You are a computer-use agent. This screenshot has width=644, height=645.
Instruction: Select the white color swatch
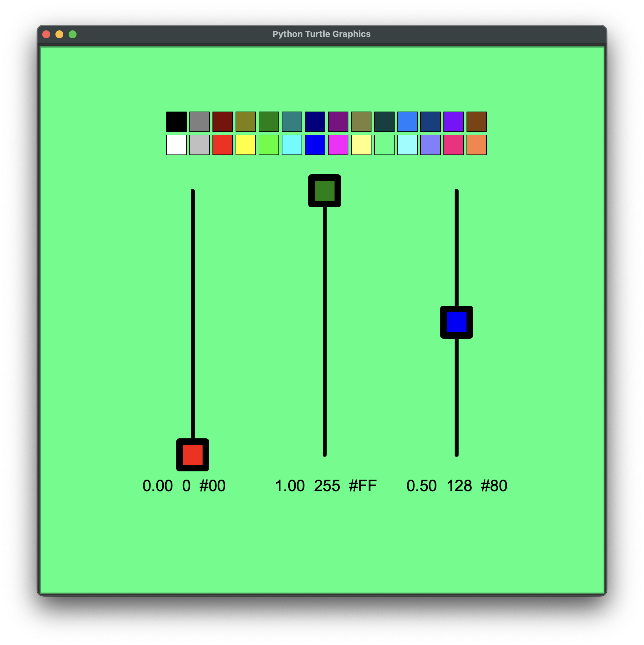[176, 145]
